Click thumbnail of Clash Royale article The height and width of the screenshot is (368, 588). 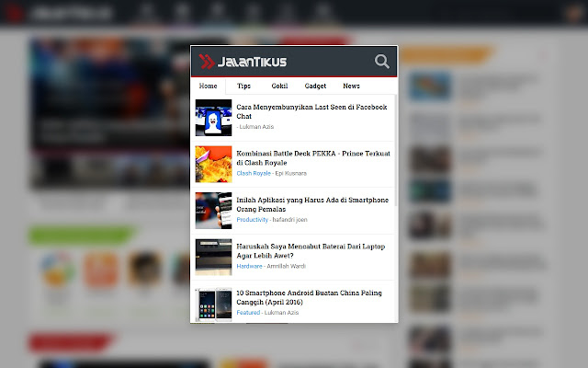[213, 164]
